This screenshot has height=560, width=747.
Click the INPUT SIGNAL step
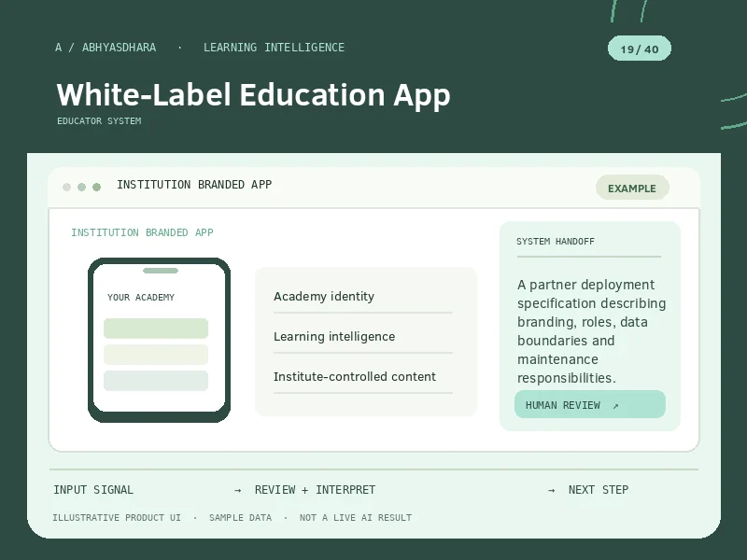(93, 489)
